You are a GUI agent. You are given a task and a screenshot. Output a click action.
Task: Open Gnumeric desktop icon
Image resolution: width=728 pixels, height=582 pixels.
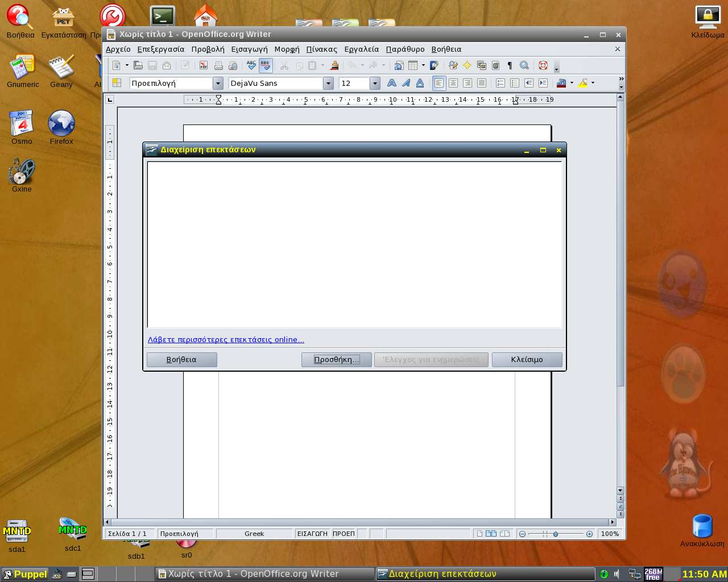pyautogui.click(x=23, y=71)
